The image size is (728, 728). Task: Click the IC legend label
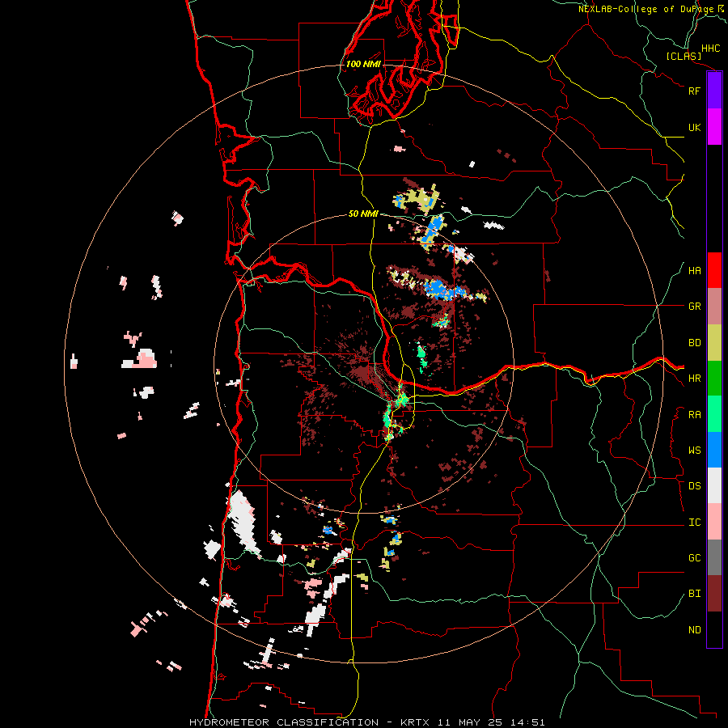tap(694, 523)
